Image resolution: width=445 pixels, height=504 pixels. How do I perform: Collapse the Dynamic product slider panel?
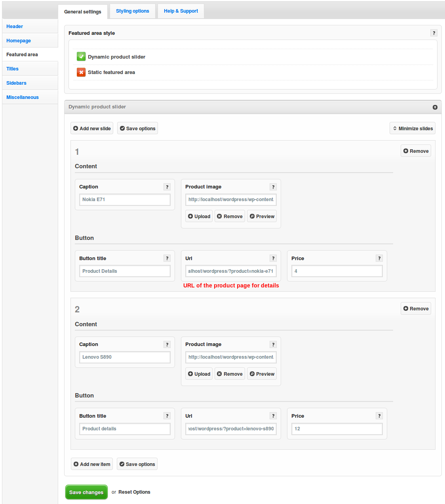435,107
